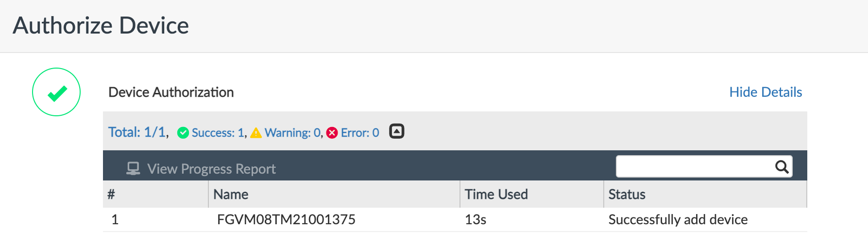This screenshot has height=233, width=868.
Task: Click the green checkmark status icon
Action: (56, 92)
